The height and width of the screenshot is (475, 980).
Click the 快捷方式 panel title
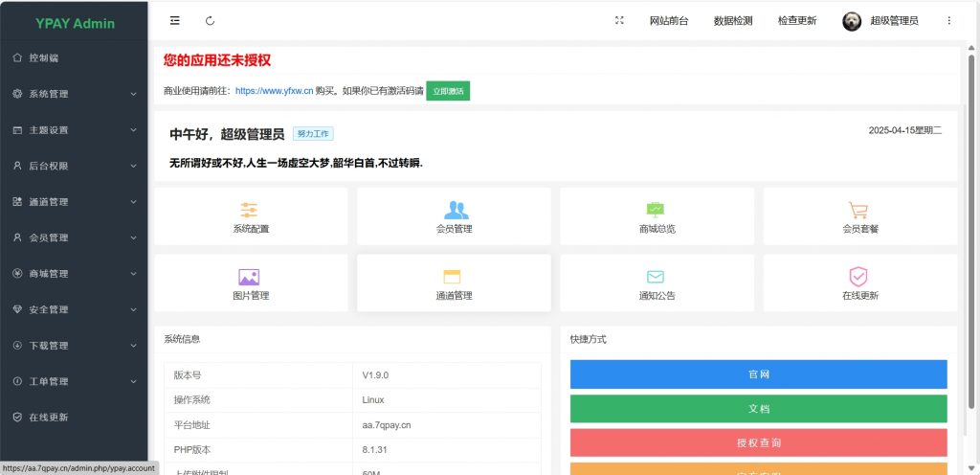pyautogui.click(x=589, y=339)
